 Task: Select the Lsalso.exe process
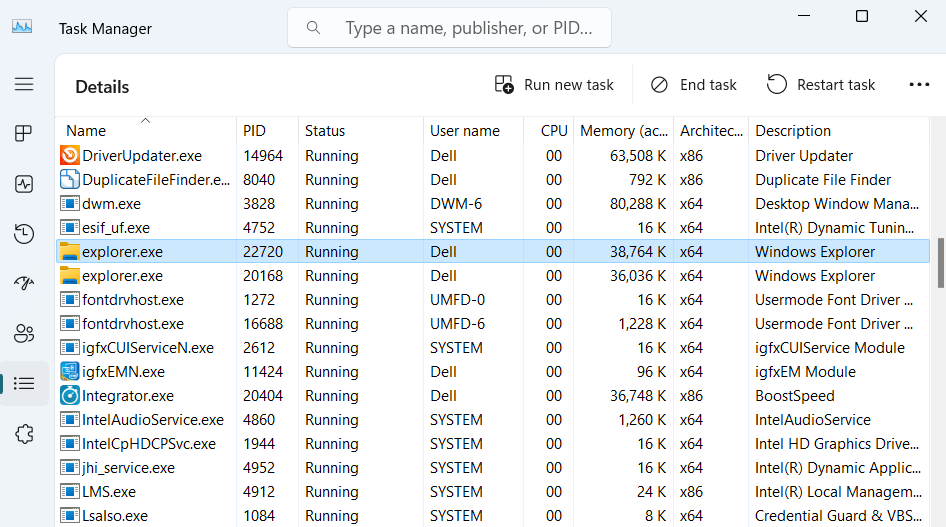pos(493,516)
